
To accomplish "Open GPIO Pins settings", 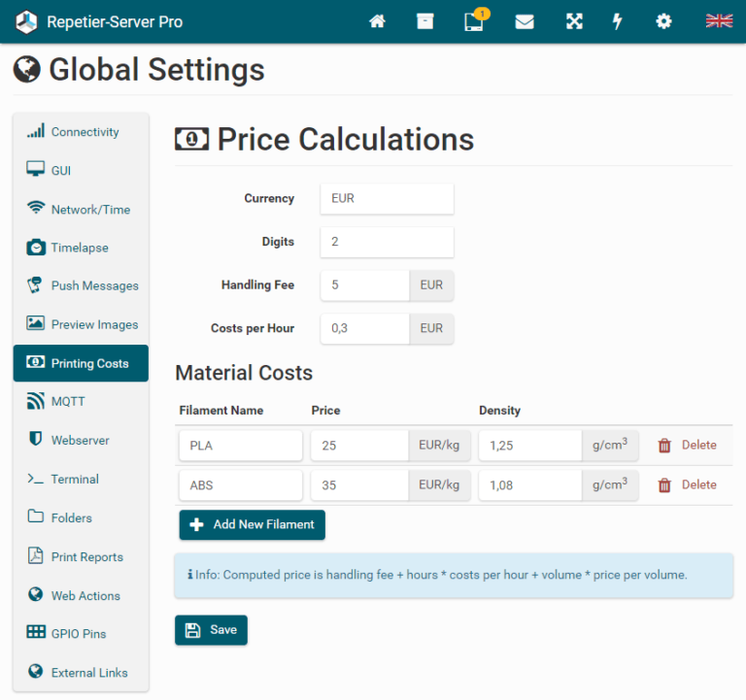I will tap(81, 633).
